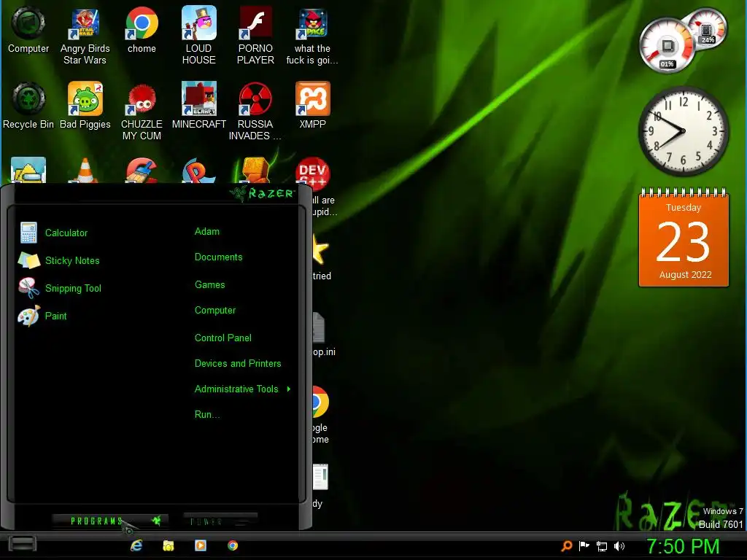
Task: Select the VLC traffic cone desktop icon
Action: pyautogui.click(x=85, y=171)
